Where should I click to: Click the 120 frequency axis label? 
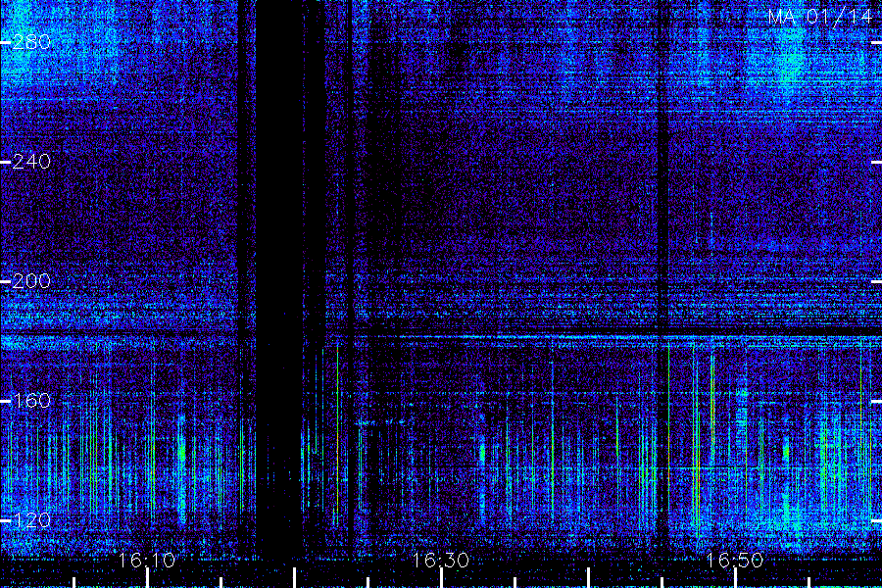(x=31, y=520)
